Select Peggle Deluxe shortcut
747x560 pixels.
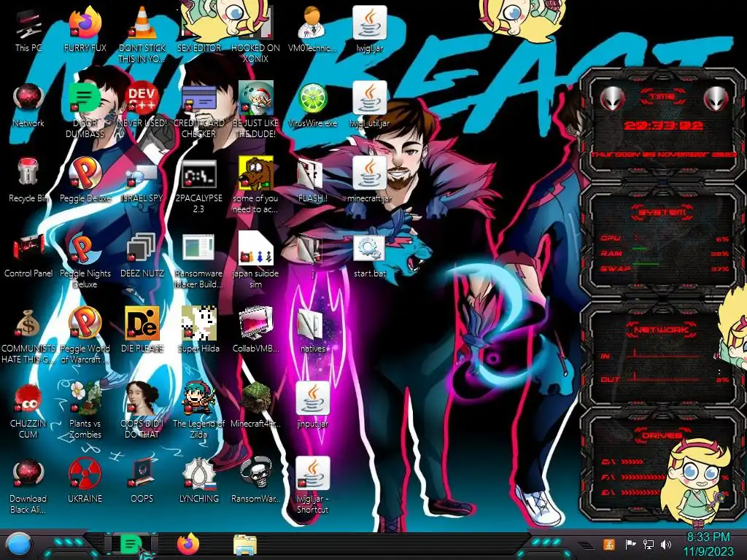pyautogui.click(x=85, y=174)
